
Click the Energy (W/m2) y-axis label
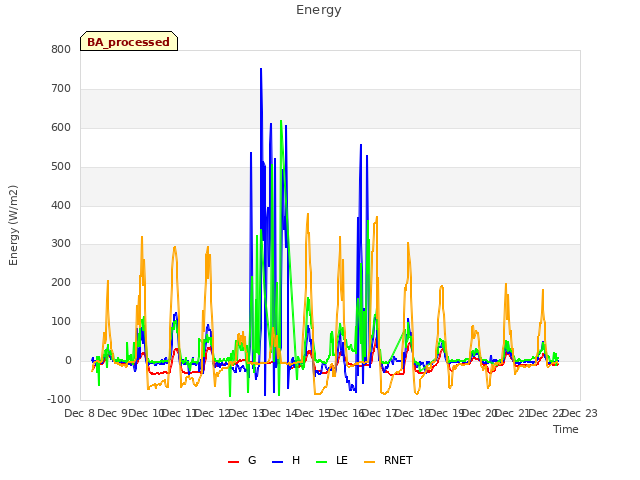coord(13,225)
